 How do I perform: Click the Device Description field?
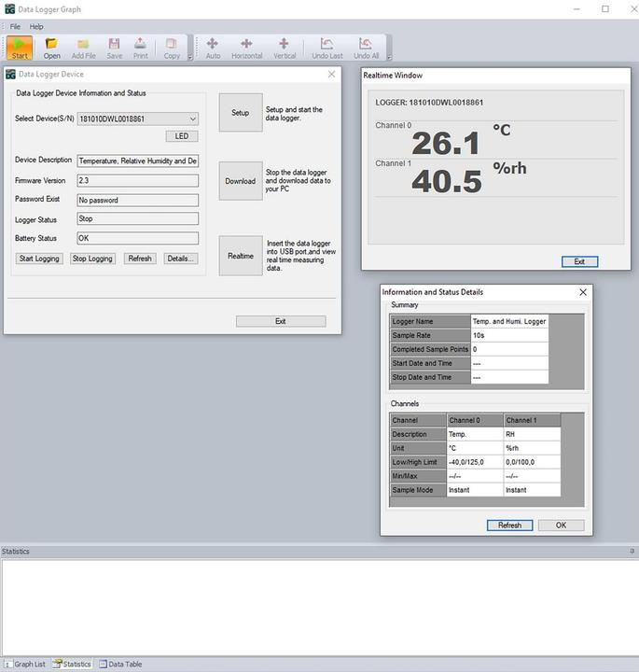(x=138, y=161)
